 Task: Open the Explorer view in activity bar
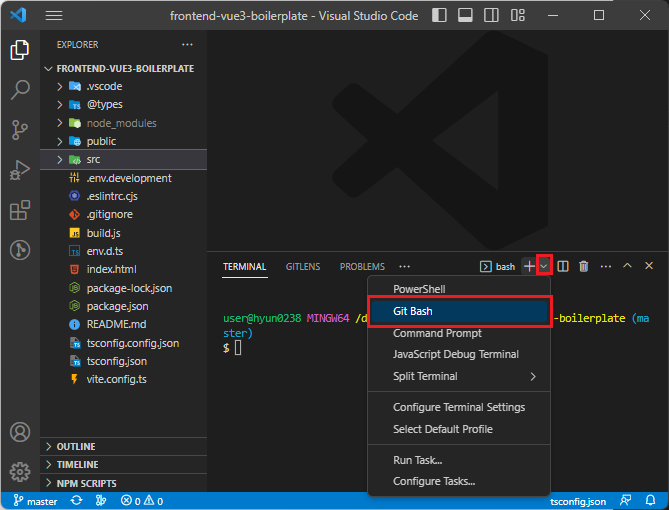pyautogui.click(x=20, y=50)
